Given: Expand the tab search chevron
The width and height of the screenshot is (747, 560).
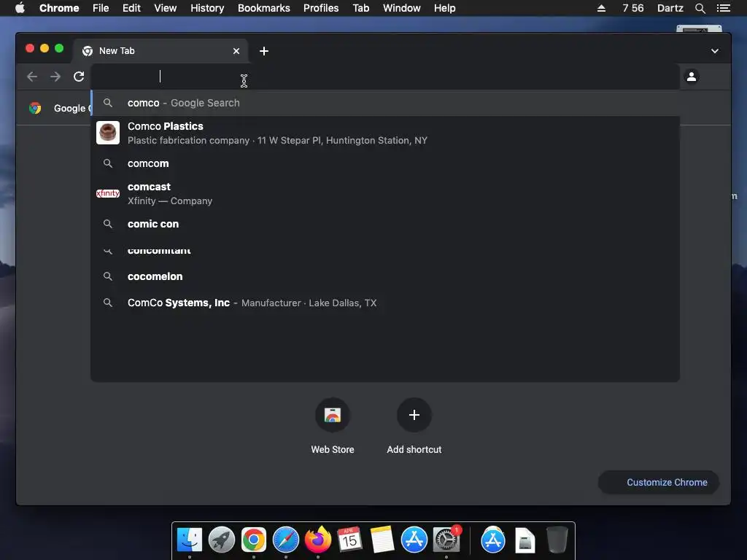Looking at the screenshot, I should [715, 51].
